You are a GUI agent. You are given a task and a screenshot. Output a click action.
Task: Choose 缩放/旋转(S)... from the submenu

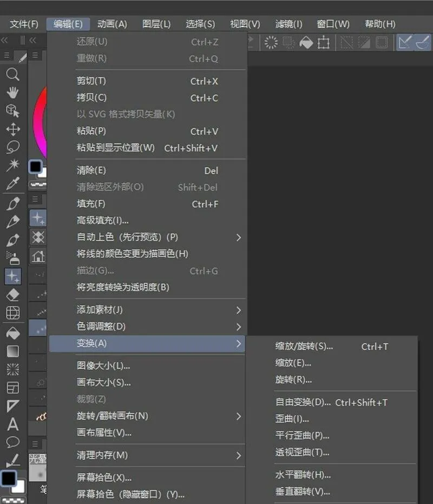point(304,347)
